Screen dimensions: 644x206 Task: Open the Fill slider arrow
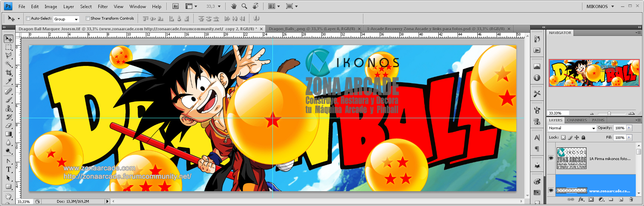[629, 137]
